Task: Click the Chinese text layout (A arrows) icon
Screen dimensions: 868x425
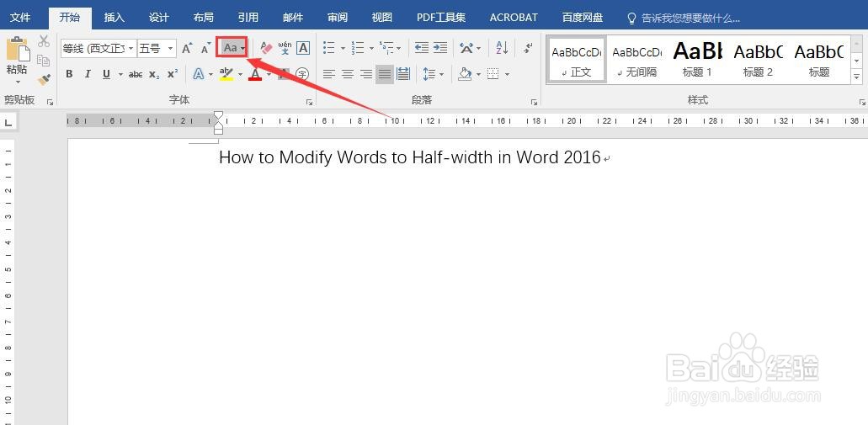Action: click(466, 48)
